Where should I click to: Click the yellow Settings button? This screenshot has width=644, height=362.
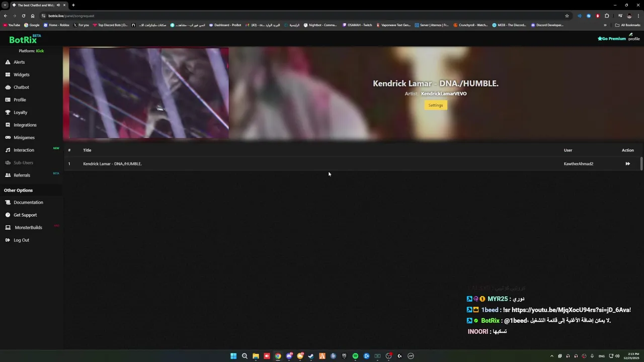[x=436, y=105]
